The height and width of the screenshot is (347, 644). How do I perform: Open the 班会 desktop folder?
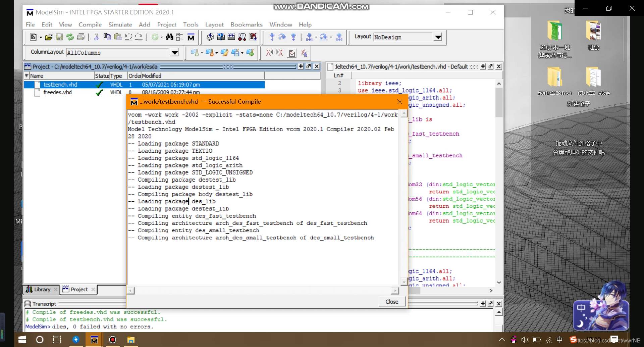[x=593, y=36]
